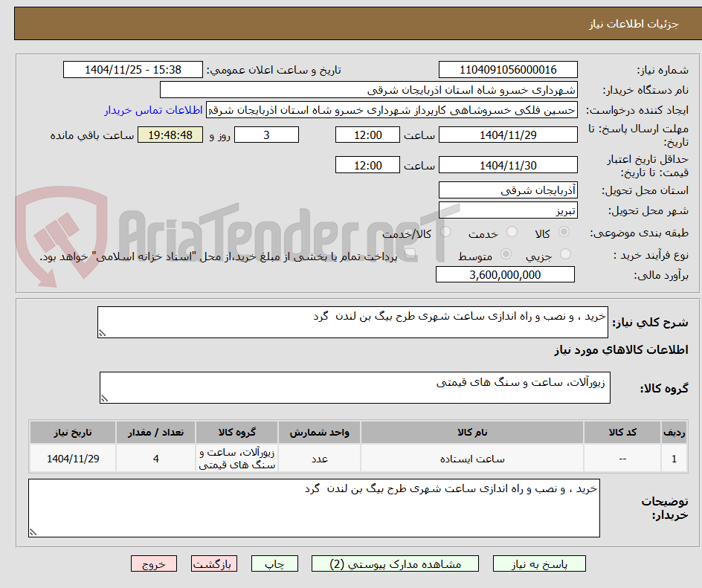
Task: Select the متوسط purchase type radio
Action: point(506,254)
